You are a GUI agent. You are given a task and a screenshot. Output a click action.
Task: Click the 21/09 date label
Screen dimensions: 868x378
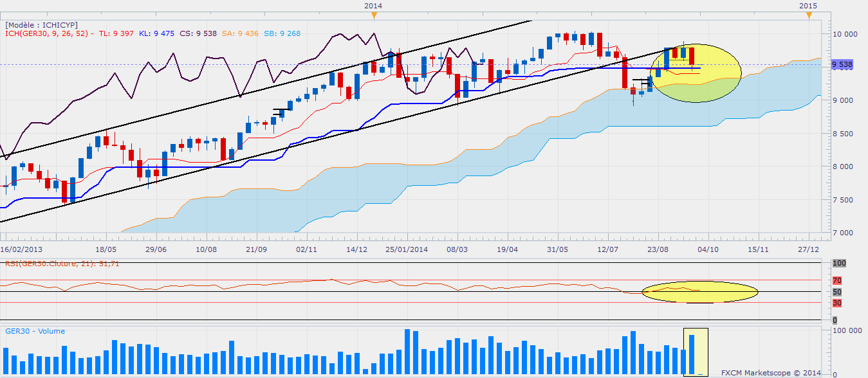(x=256, y=248)
